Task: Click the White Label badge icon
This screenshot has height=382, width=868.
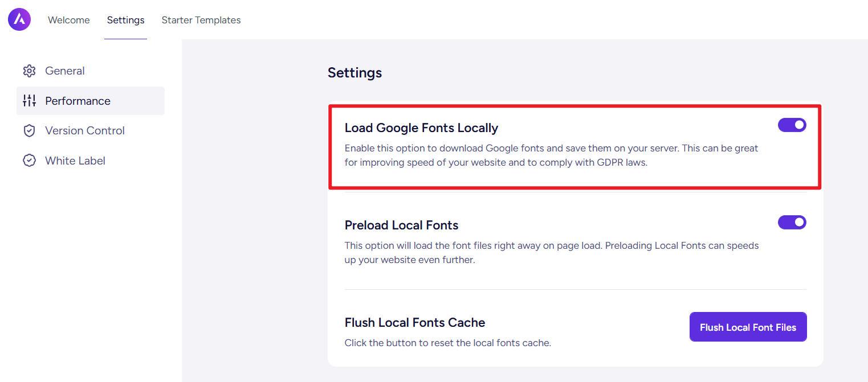Action: point(29,161)
